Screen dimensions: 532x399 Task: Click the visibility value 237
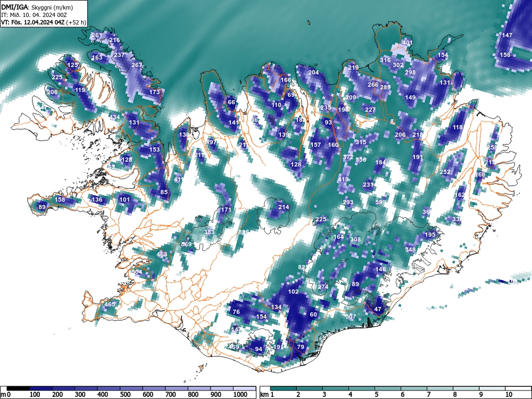119,55
